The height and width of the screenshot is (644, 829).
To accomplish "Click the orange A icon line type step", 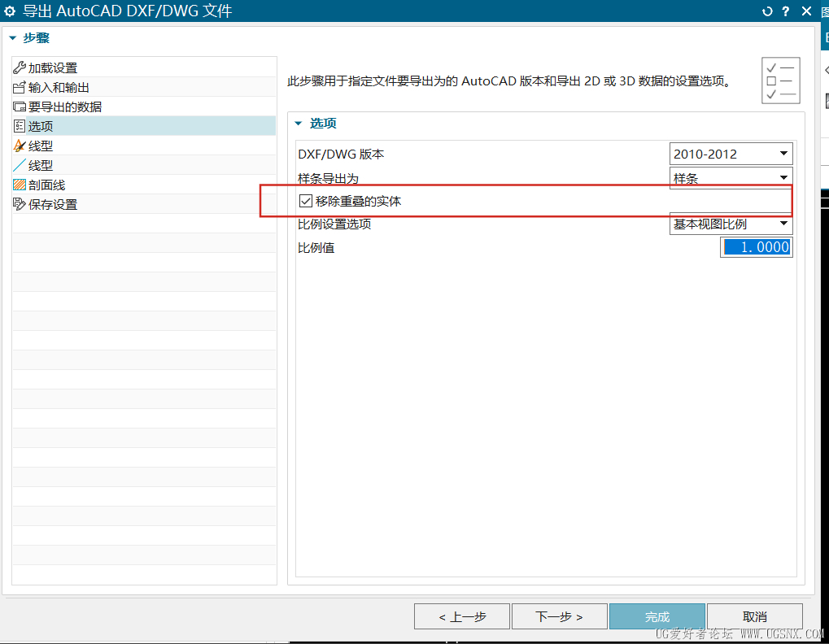I will pos(20,146).
